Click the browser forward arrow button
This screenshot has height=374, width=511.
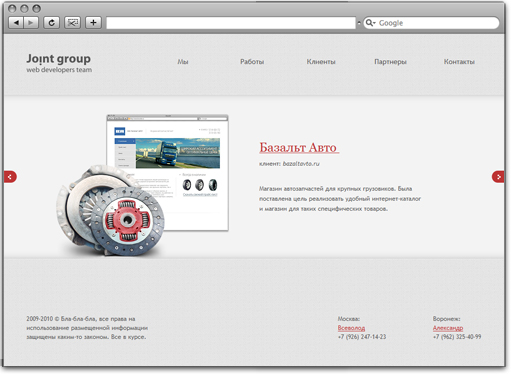pos(31,23)
